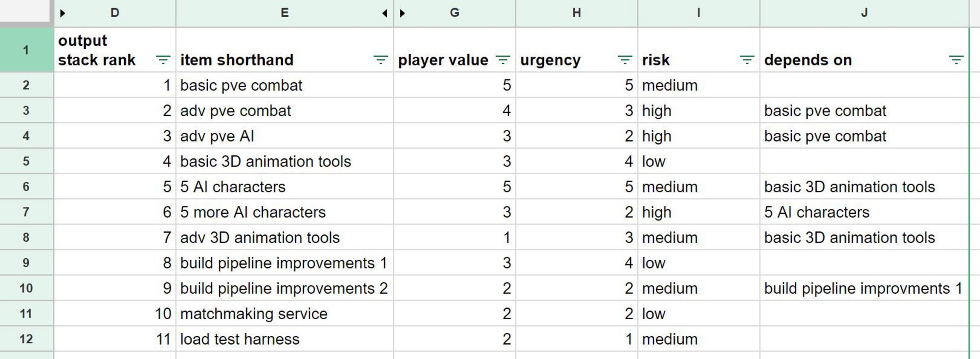This screenshot has height=359, width=980.
Task: Open the filter for the "output stack rank" column
Action: coord(162,59)
